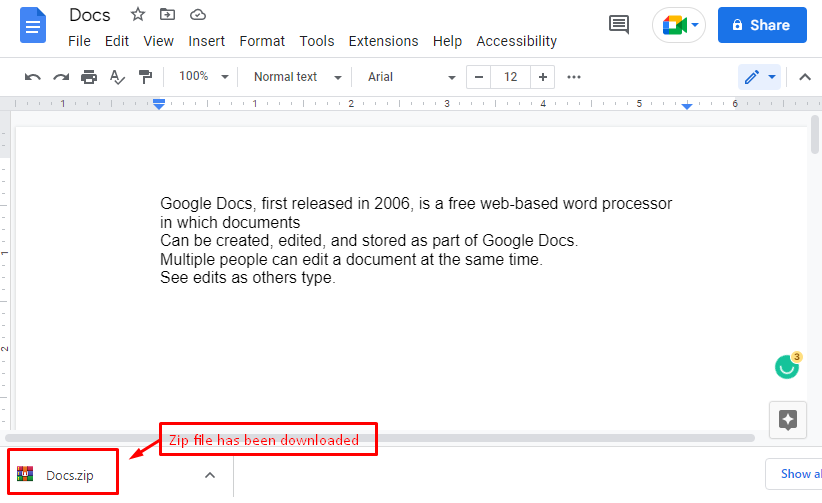The height and width of the screenshot is (503, 822).
Task: Click the blue Share button
Action: (762, 25)
